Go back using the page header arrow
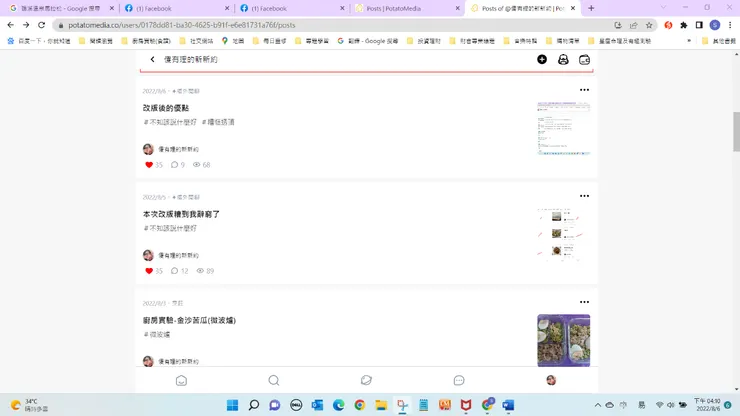The image size is (740, 416). click(152, 59)
